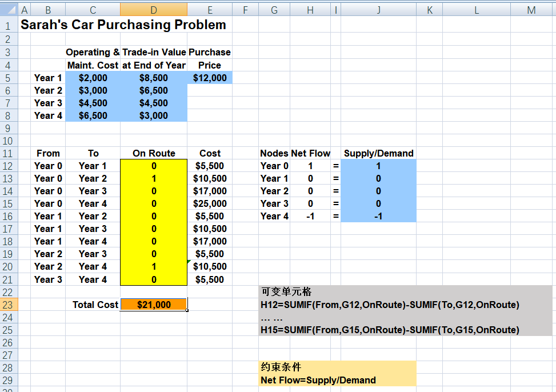The image size is (556, 392).
Task: Select row 1 header
Action: 8,25
